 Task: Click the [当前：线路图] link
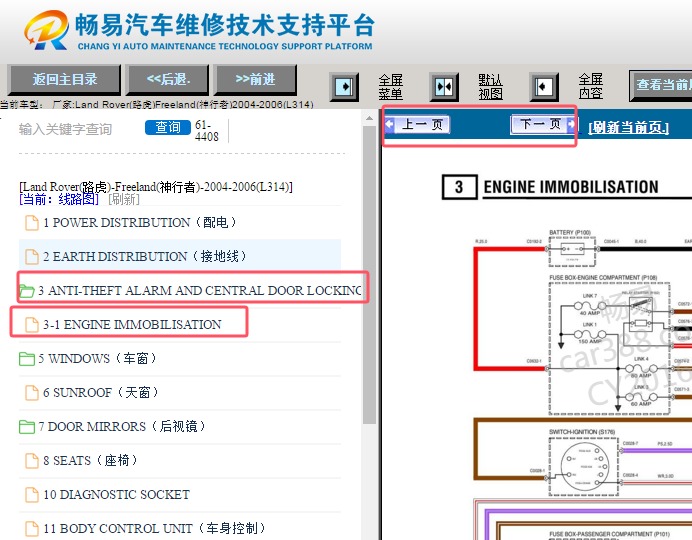click(x=59, y=199)
